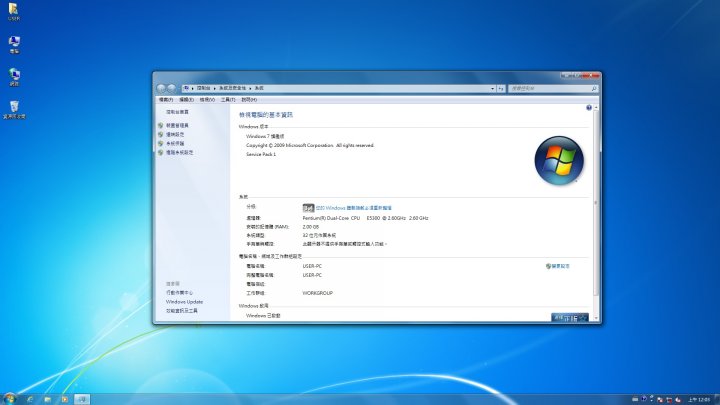Select the 網路 (Network) desktop icon
720x405 pixels.
tap(14, 77)
